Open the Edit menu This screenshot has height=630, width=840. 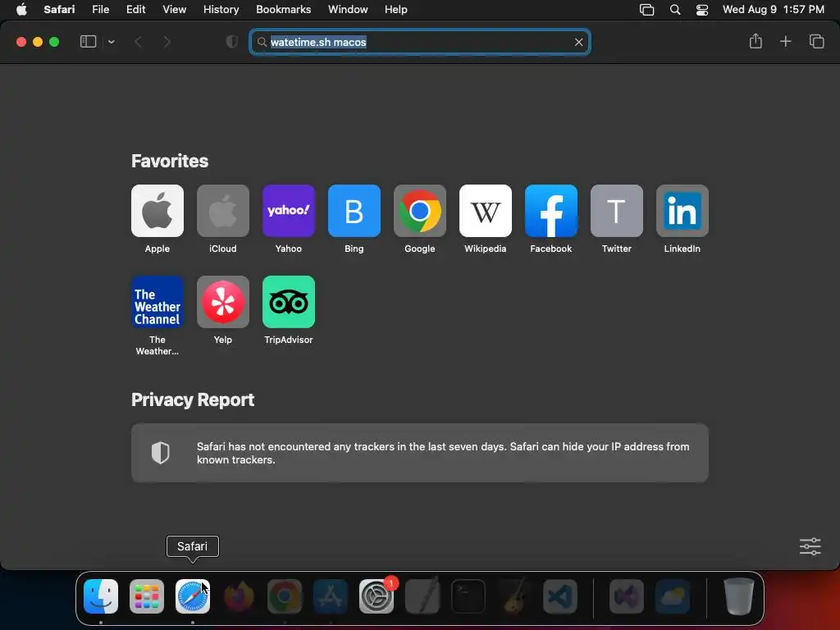[x=135, y=10]
